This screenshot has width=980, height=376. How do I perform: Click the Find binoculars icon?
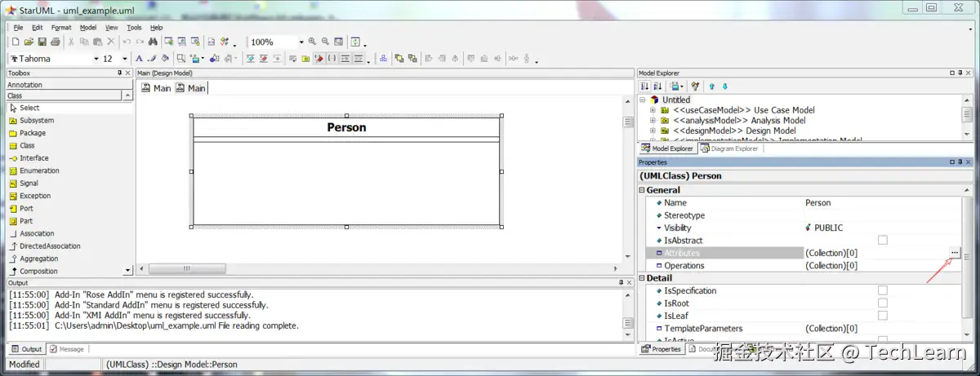153,42
